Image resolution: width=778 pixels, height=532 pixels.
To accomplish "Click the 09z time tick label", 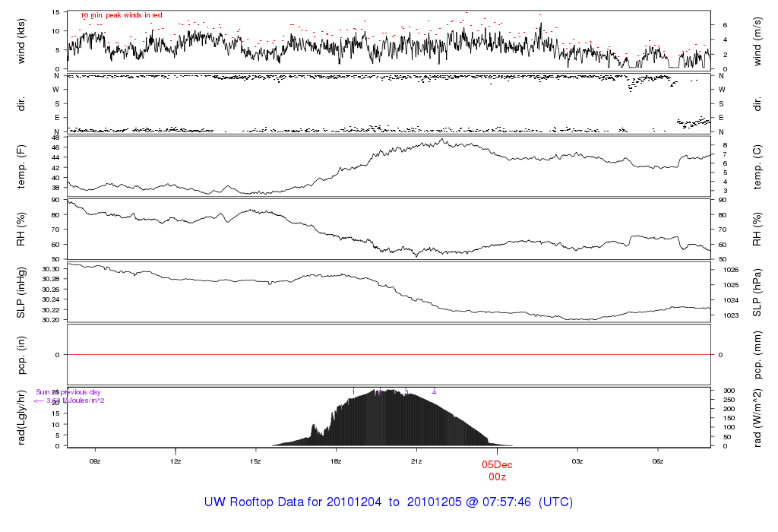I will 95,460.
